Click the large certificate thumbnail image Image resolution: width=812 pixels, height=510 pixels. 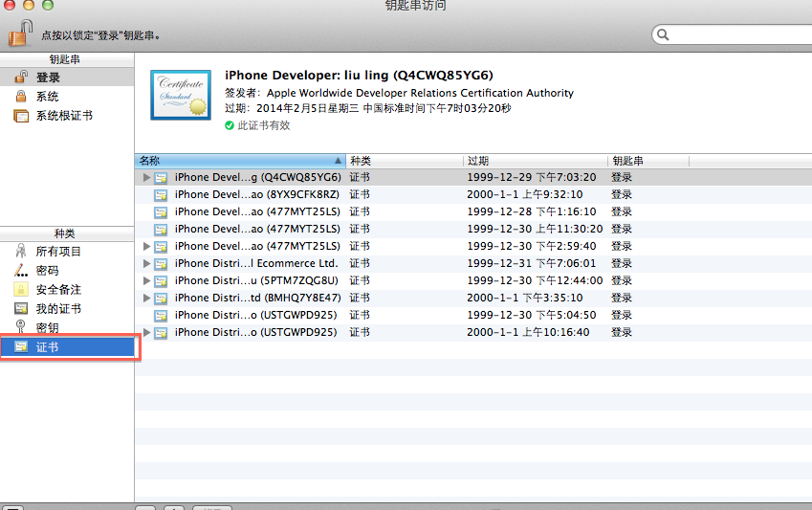click(x=181, y=96)
